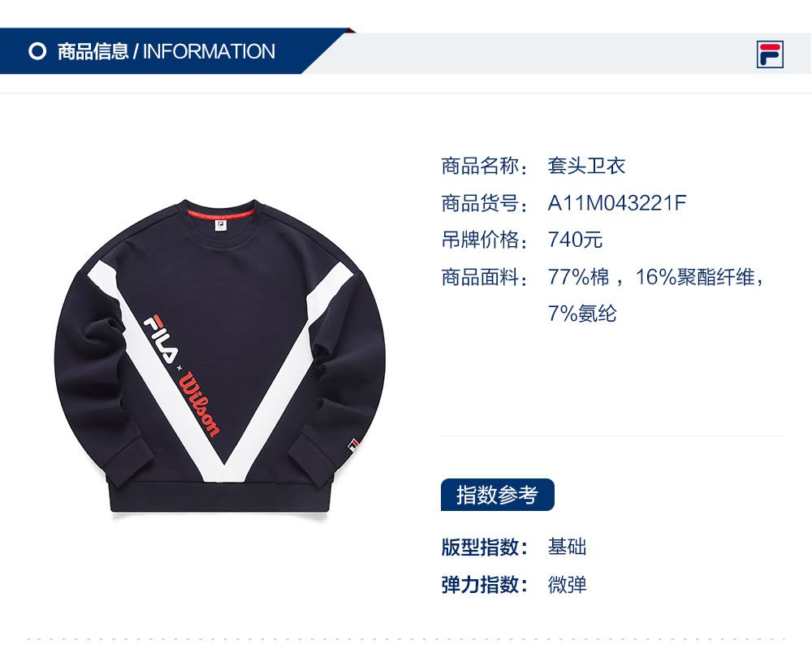Click the red collar lining of the sweatshirt
The width and height of the screenshot is (812, 658).
click(x=220, y=214)
